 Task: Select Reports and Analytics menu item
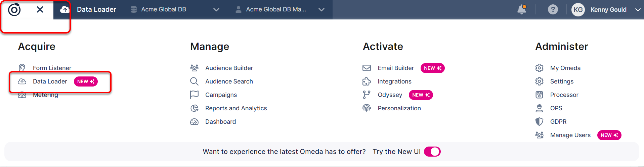click(236, 108)
